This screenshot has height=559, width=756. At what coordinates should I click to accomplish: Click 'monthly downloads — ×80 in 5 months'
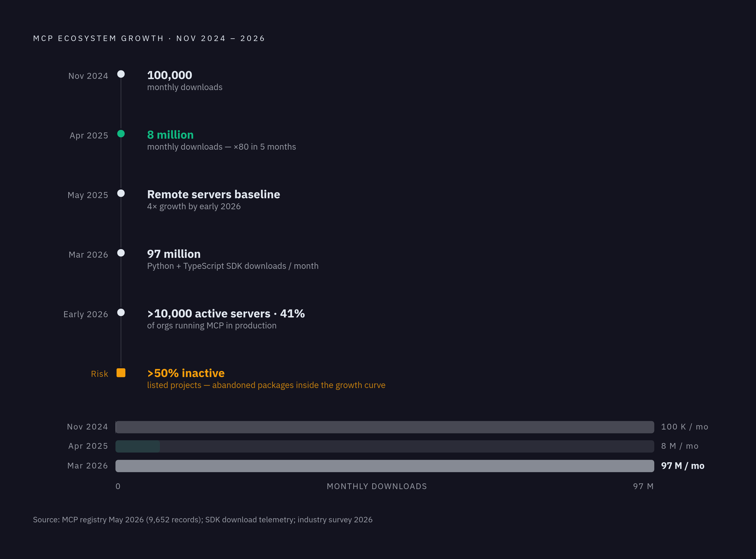pyautogui.click(x=221, y=146)
